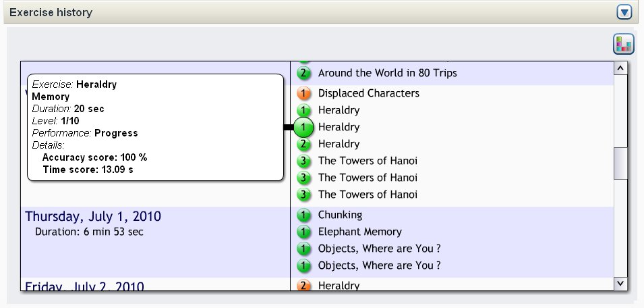Select the Chunking exercise entry

tap(340, 215)
